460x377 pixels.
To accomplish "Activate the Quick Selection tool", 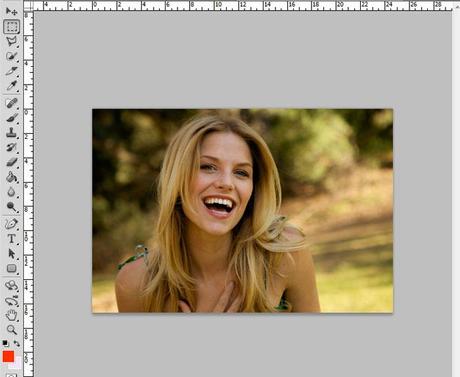I will pyautogui.click(x=11, y=56).
